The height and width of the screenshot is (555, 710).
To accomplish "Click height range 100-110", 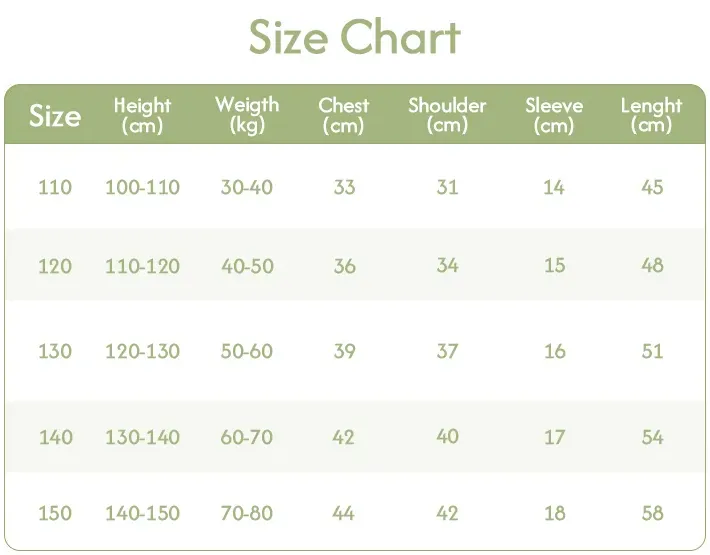I will pos(142,187).
